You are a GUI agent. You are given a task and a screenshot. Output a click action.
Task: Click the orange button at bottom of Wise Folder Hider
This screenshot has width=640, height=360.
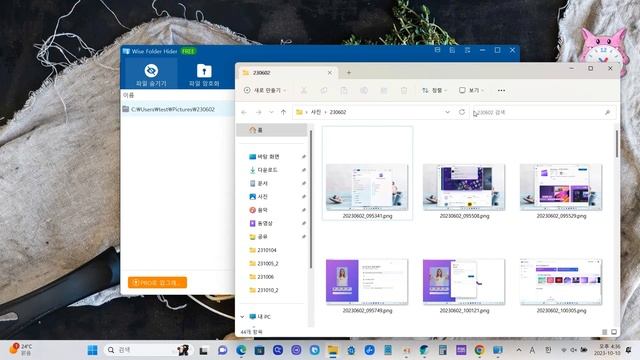157,282
